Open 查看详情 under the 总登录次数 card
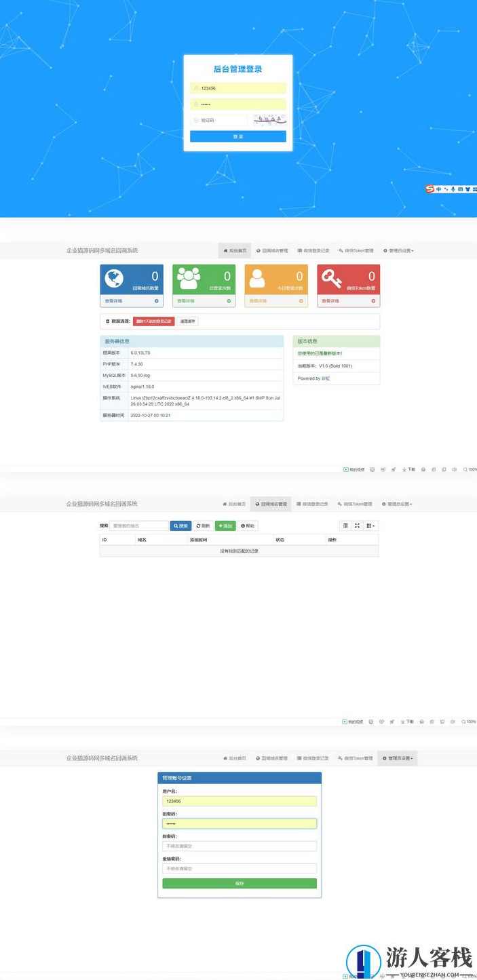477x980 pixels. [x=186, y=300]
